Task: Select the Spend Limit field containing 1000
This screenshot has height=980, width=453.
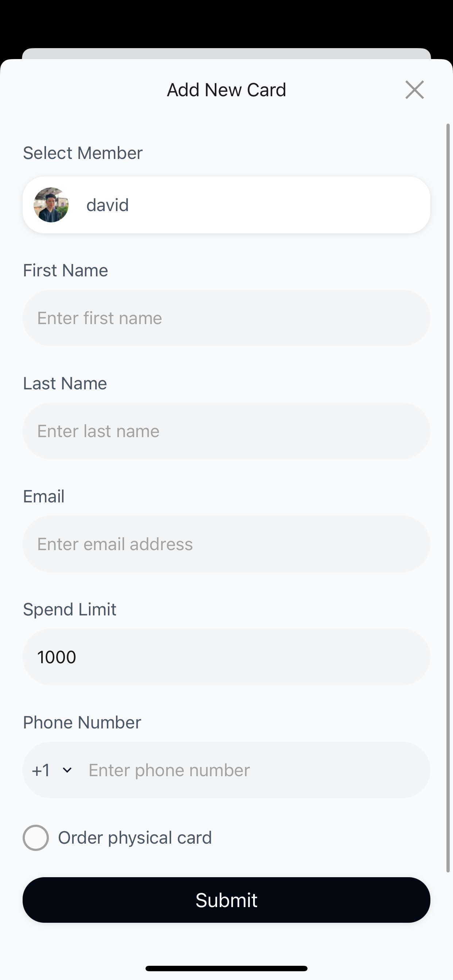Action: (226, 657)
